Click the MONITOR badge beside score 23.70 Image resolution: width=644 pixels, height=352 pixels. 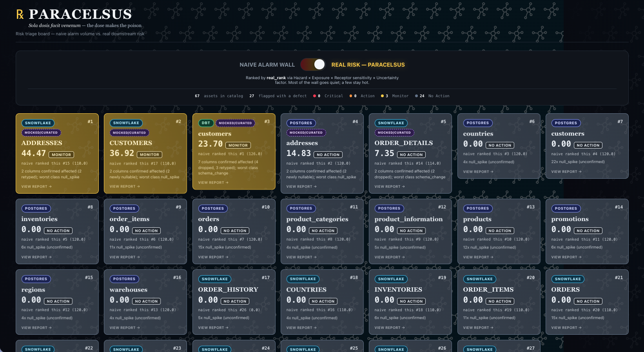click(x=238, y=145)
